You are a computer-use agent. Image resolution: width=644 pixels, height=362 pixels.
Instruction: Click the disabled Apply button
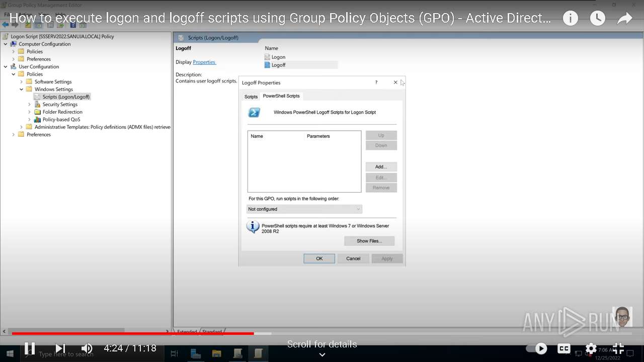pyautogui.click(x=387, y=258)
